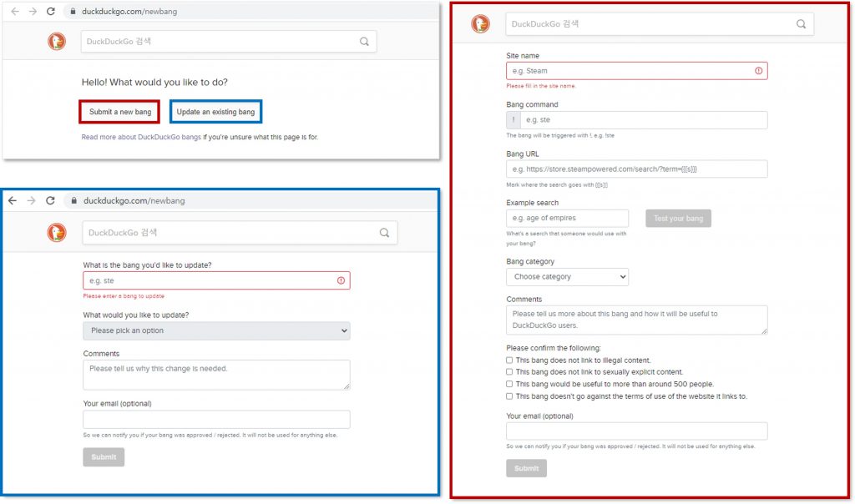Click resize handle of new-bang Comments box
Image resolution: width=855 pixels, height=504 pixels.
point(764,330)
